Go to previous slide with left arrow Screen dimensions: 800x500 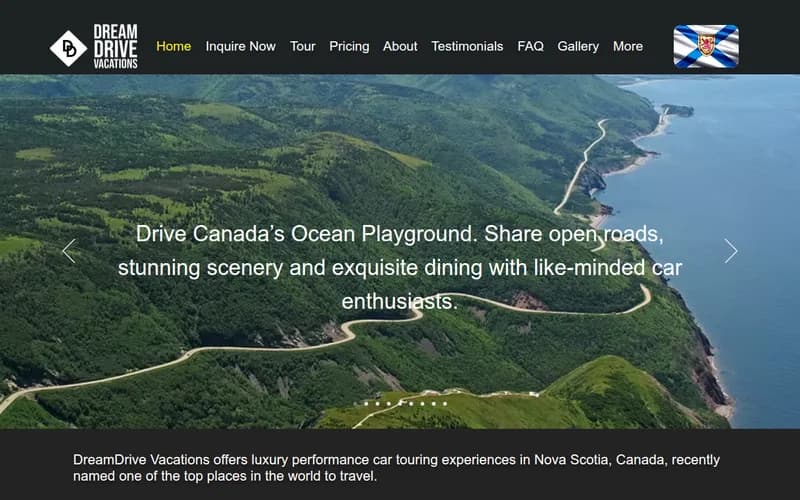pos(69,251)
